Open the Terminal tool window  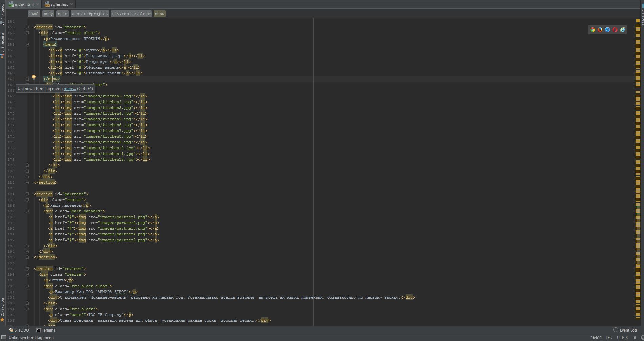point(46,330)
